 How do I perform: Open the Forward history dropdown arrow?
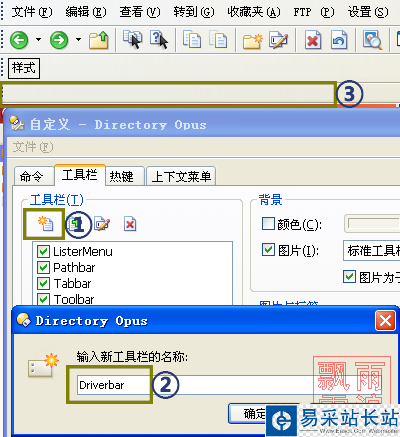point(78,40)
